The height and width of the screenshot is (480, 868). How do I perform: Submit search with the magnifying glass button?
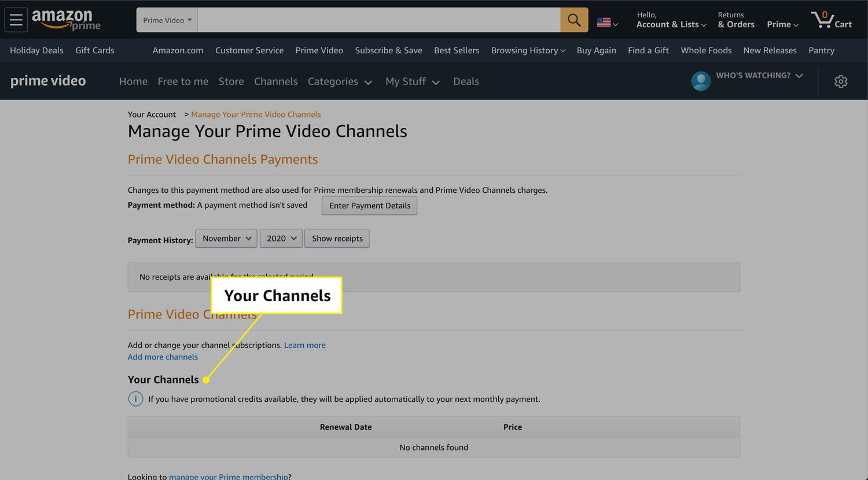pyautogui.click(x=574, y=20)
